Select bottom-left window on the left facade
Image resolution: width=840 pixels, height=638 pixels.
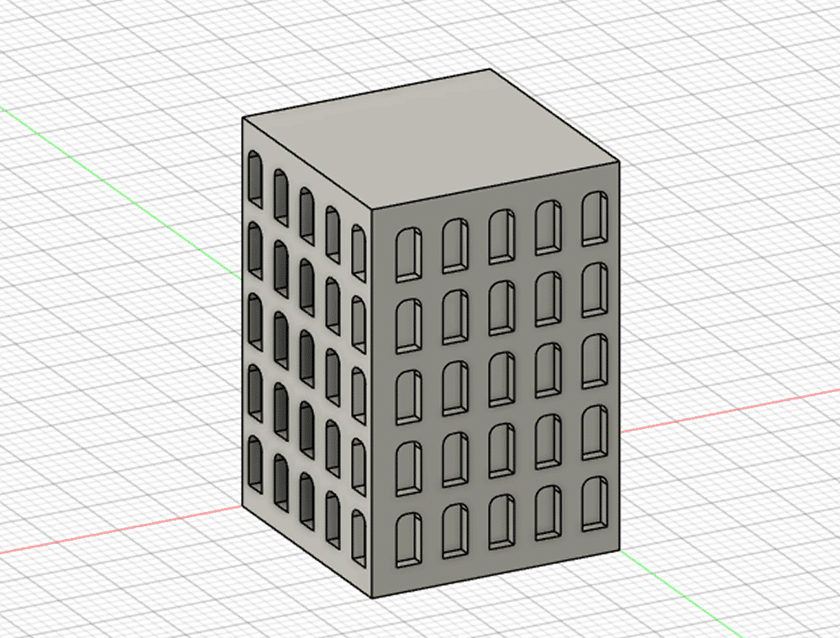click(x=255, y=463)
